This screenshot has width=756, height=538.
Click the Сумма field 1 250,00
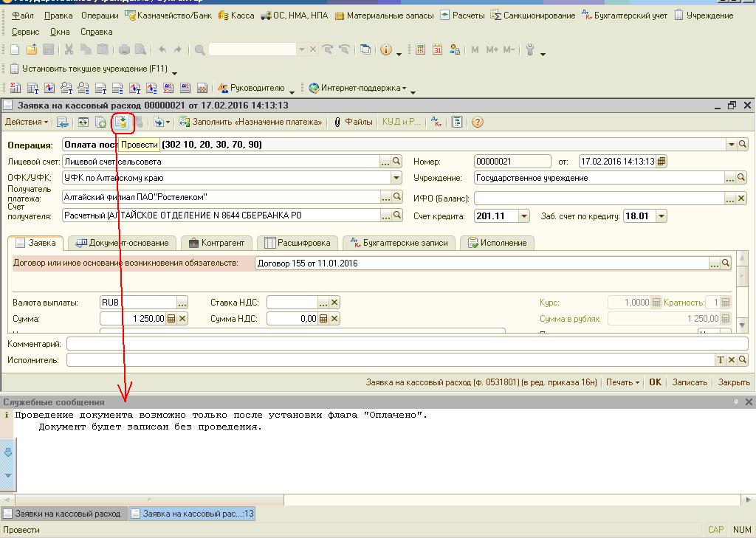point(133,319)
